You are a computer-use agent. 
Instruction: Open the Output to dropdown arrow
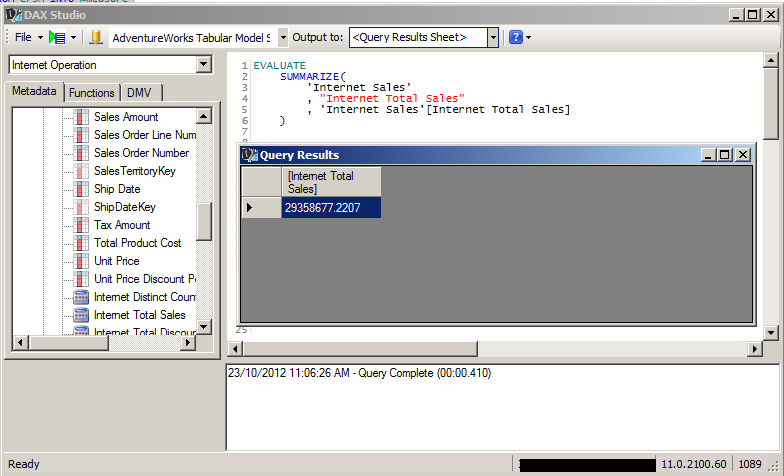493,38
